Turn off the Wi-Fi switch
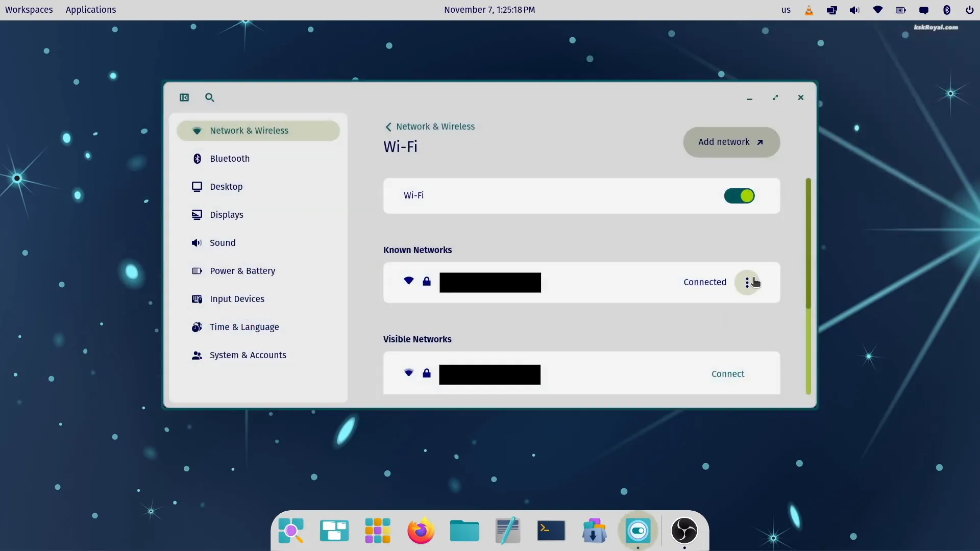The image size is (980, 551). (739, 196)
